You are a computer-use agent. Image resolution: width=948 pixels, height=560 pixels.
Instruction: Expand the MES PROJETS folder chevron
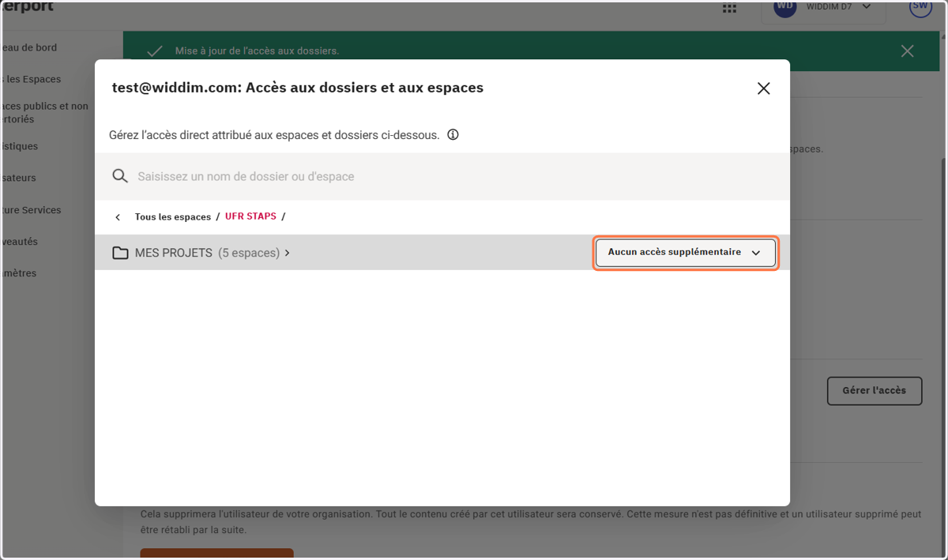[288, 253]
